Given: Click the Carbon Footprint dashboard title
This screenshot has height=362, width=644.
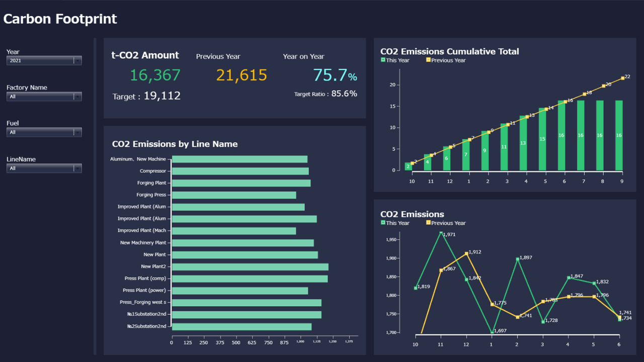Looking at the screenshot, I should [x=60, y=19].
